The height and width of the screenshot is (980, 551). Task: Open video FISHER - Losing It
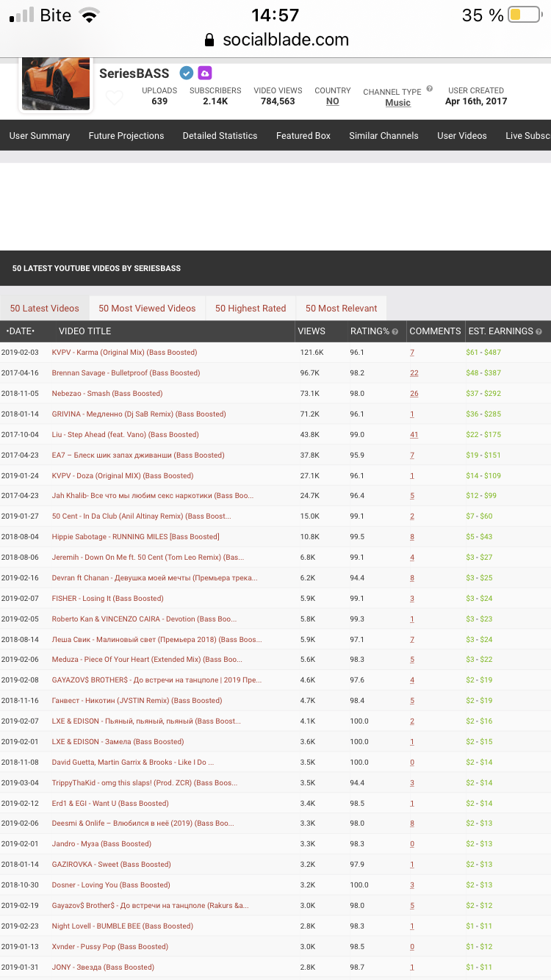[x=108, y=599]
